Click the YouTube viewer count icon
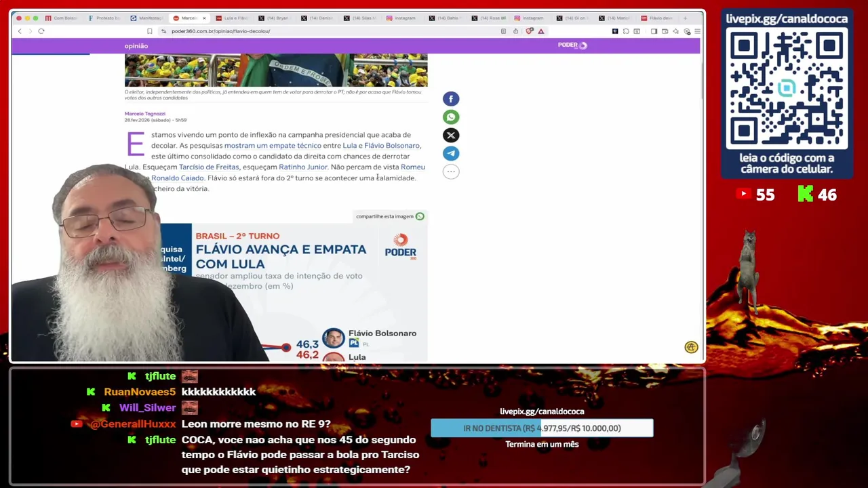868x488 pixels. tap(743, 195)
